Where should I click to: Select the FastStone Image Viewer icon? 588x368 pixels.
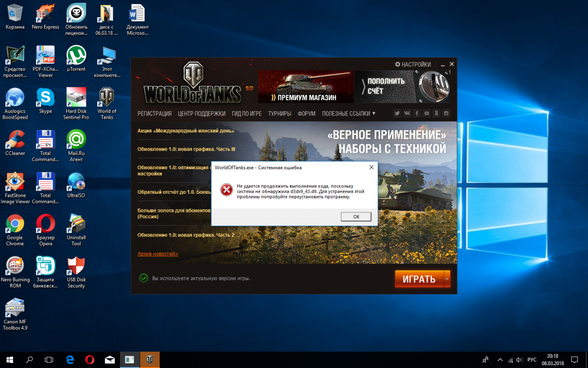click(x=15, y=188)
